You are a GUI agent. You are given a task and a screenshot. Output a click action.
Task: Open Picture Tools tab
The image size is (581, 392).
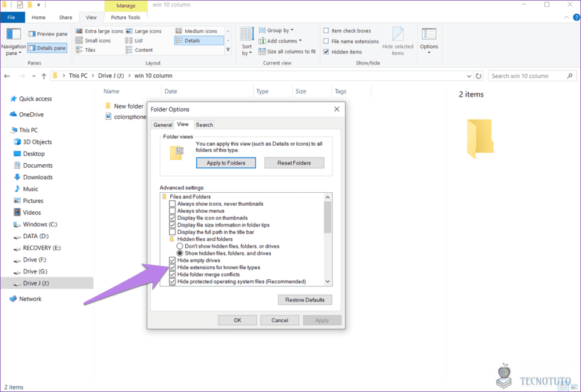coord(125,17)
